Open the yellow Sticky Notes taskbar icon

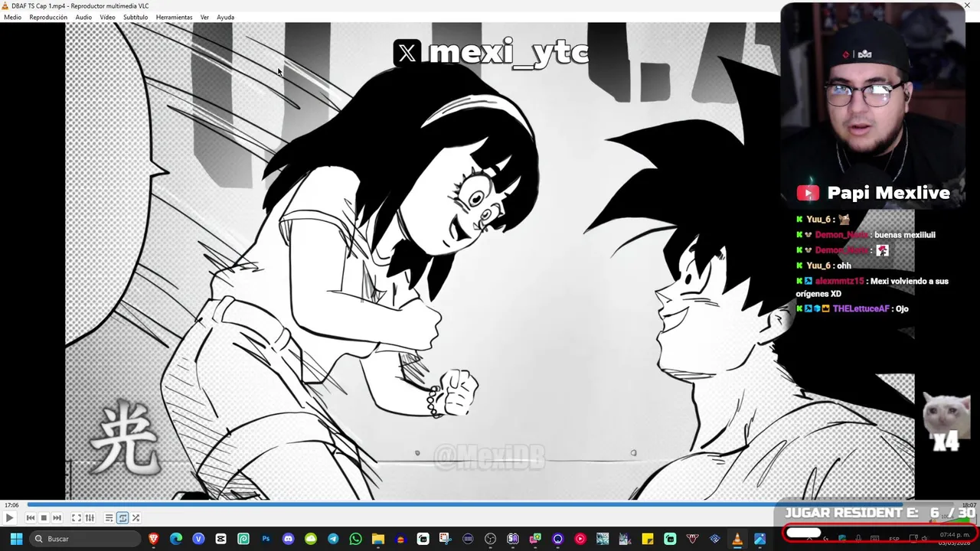coord(648,539)
